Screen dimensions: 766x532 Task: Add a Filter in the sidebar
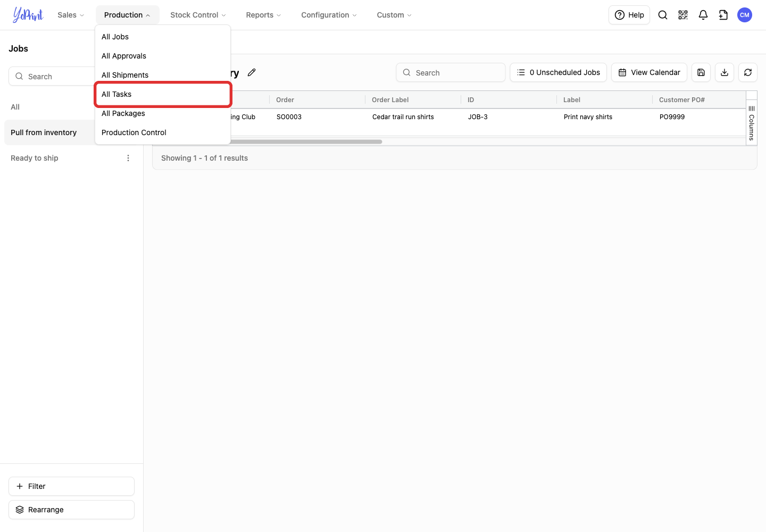[x=71, y=486]
